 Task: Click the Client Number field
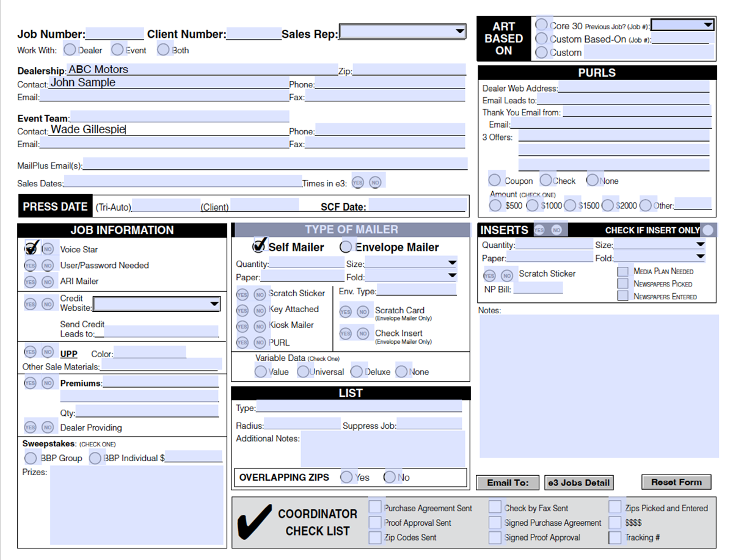click(x=253, y=34)
